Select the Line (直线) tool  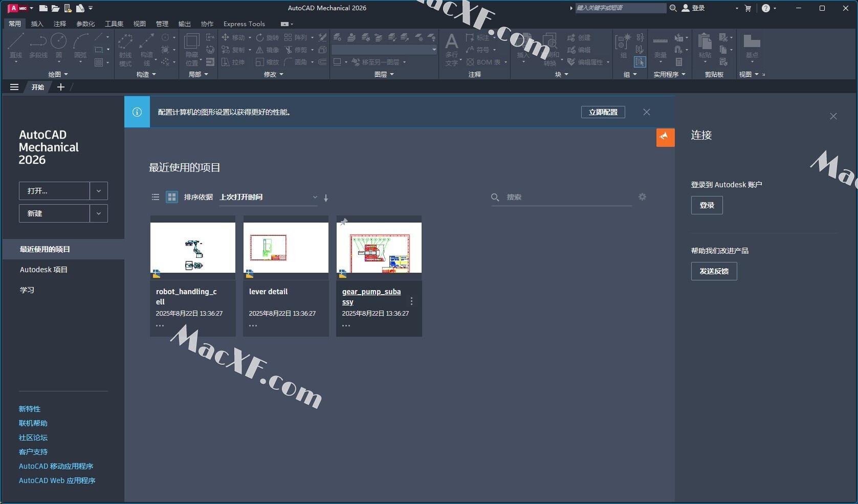coord(16,46)
